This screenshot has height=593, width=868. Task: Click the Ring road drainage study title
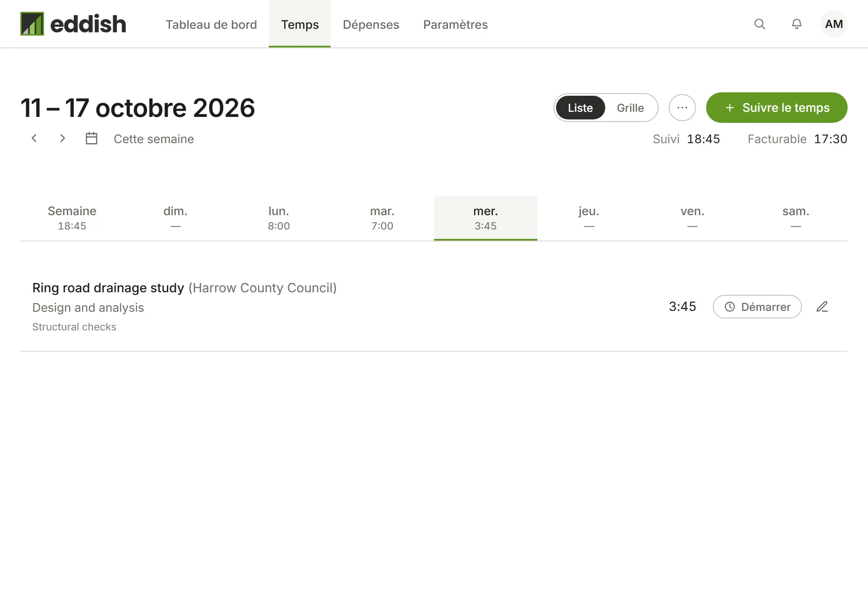(x=108, y=288)
